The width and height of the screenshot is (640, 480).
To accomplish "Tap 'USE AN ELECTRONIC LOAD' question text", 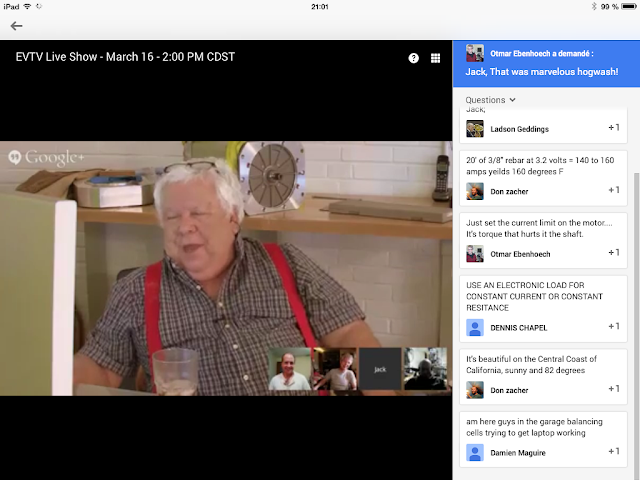I will pos(534,296).
